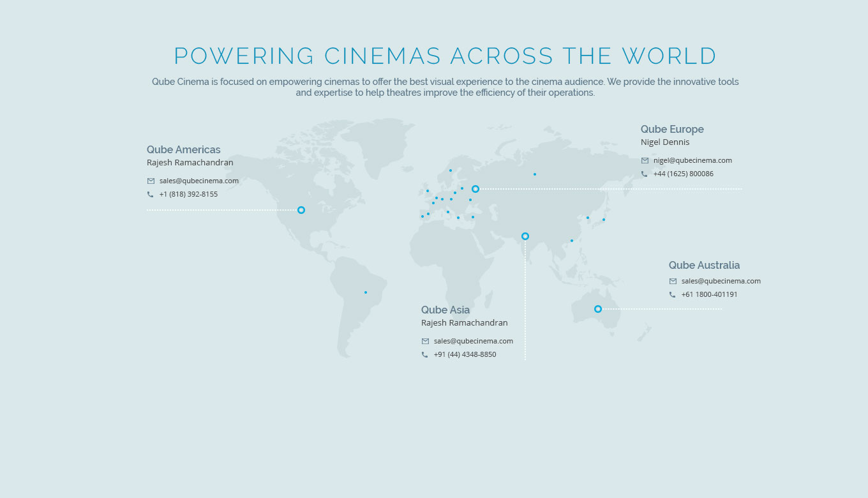
Task: Call the +61 1800-401191 number
Action: [709, 294]
